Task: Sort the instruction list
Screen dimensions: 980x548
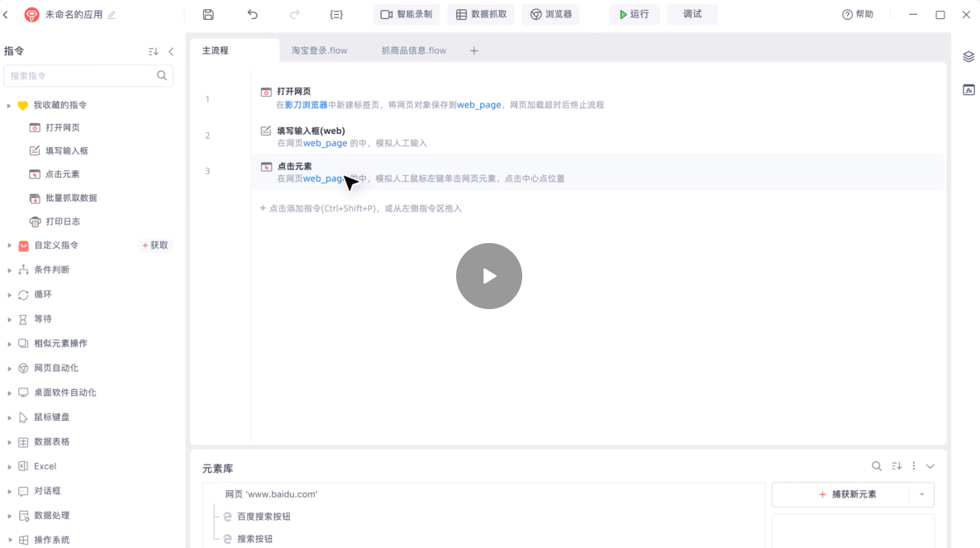Action: point(153,51)
